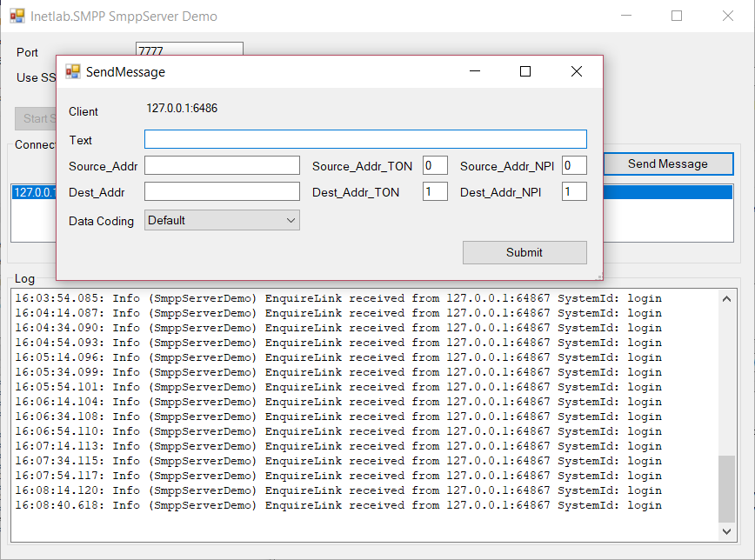
Task: Minimize the SmppServer Demo main window
Action: click(626, 16)
